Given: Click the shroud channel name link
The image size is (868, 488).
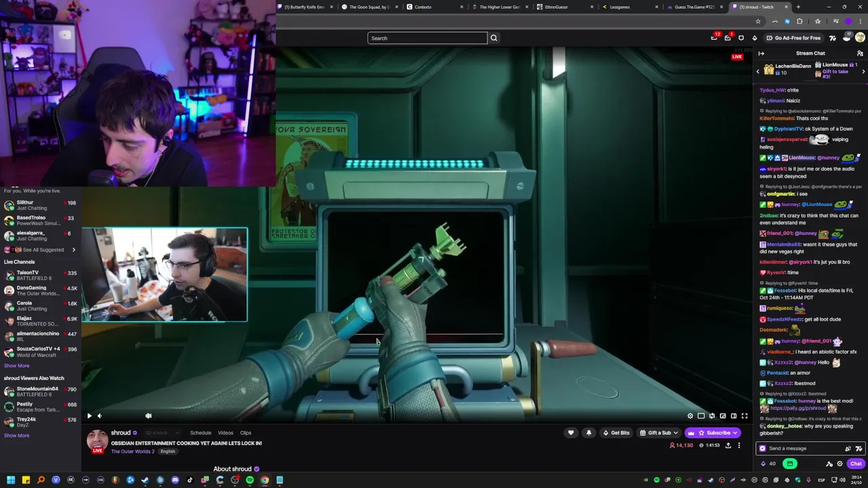Looking at the screenshot, I should click(x=121, y=432).
